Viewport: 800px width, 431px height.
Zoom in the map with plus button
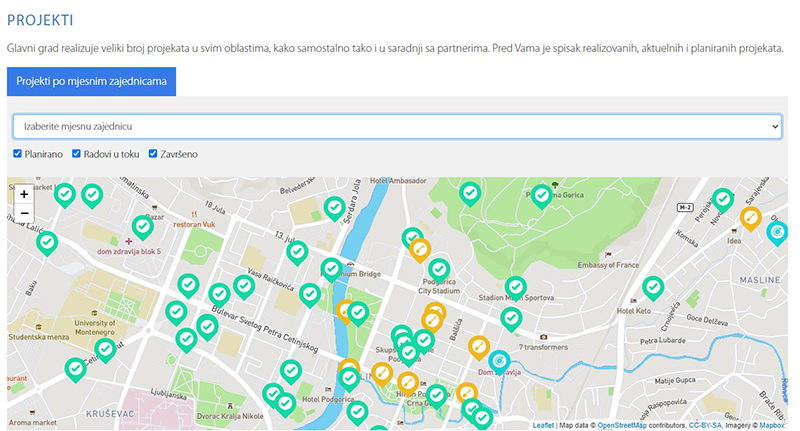[x=24, y=193]
